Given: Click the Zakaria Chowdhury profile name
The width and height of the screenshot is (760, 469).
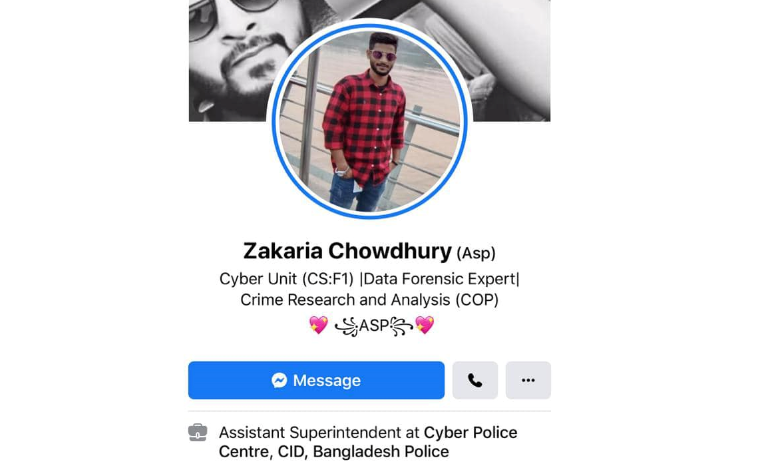Looking at the screenshot, I should tap(348, 251).
